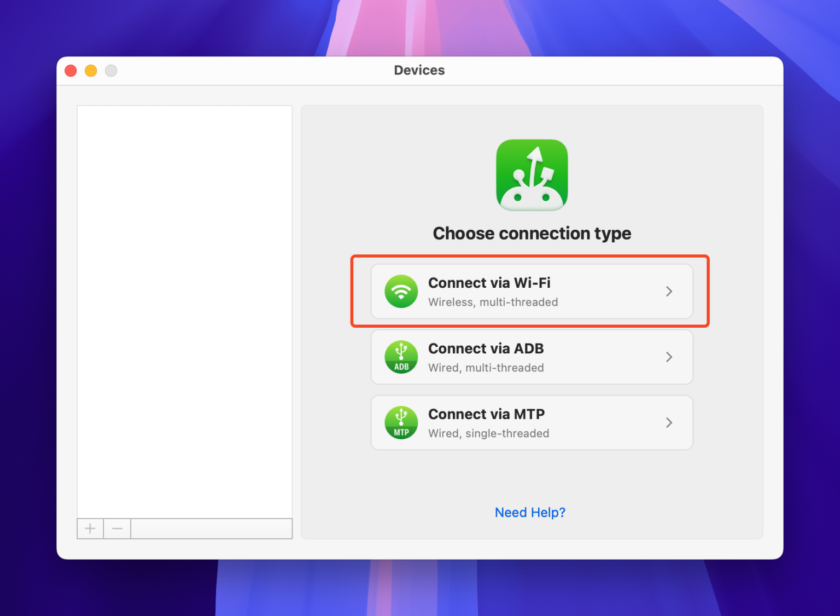Click the ADB row chevron arrow
Image resolution: width=840 pixels, height=616 pixels.
pyautogui.click(x=669, y=357)
